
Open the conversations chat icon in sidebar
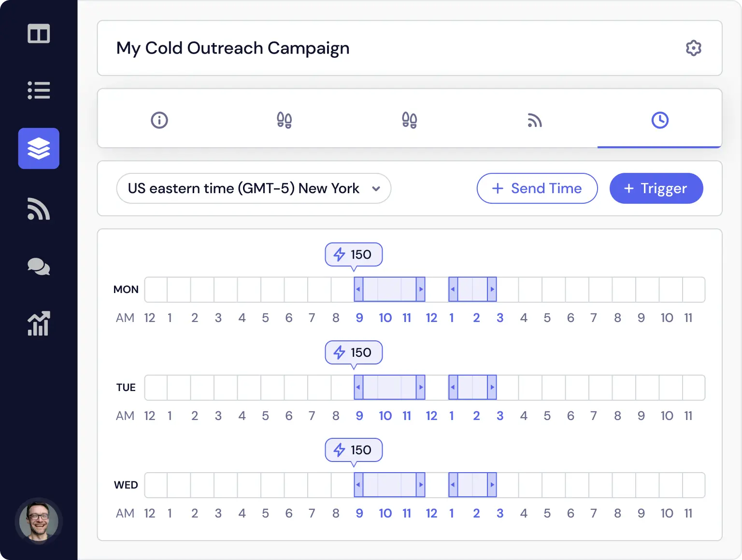click(x=39, y=266)
